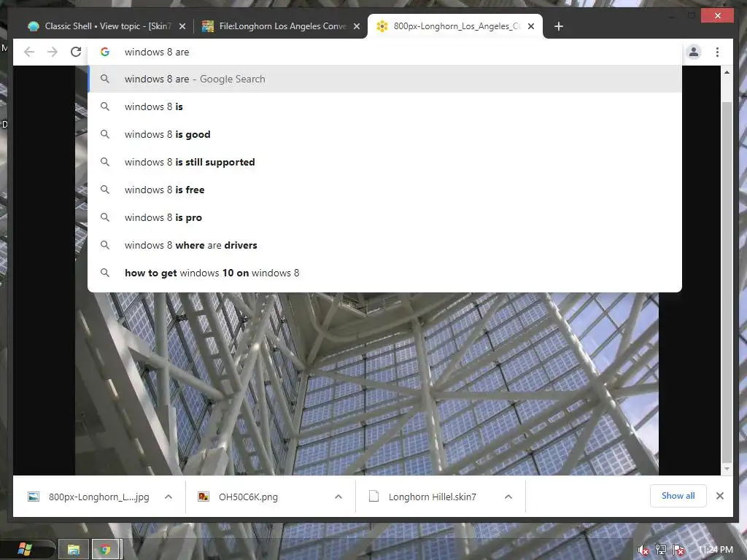Open the three-dot Chrome menu
The width and height of the screenshot is (747, 560).
coord(717,52)
